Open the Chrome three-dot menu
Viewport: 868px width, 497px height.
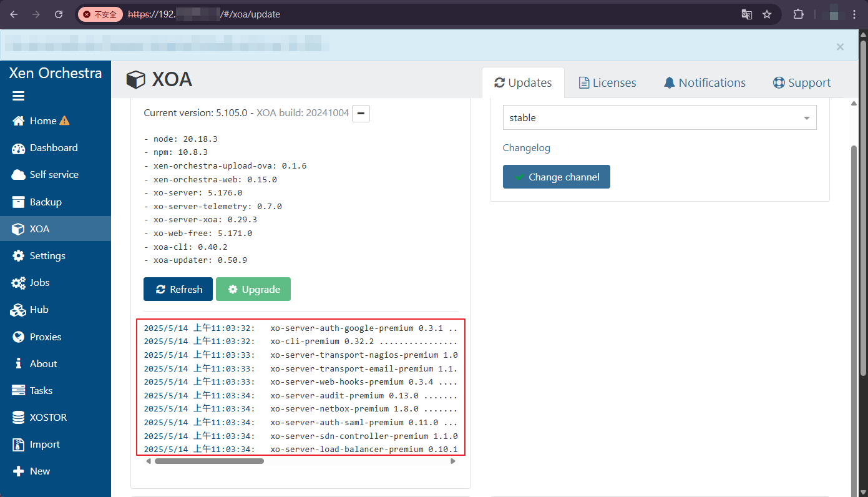[854, 14]
